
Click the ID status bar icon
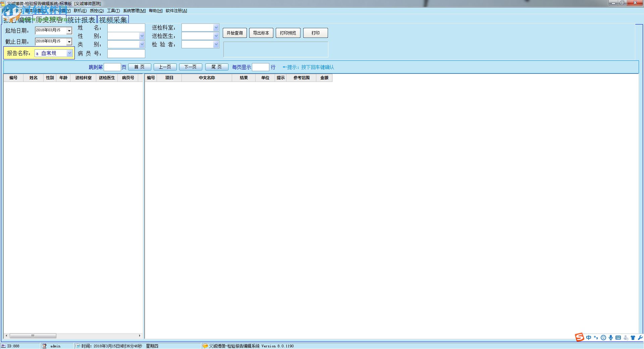click(x=3, y=346)
